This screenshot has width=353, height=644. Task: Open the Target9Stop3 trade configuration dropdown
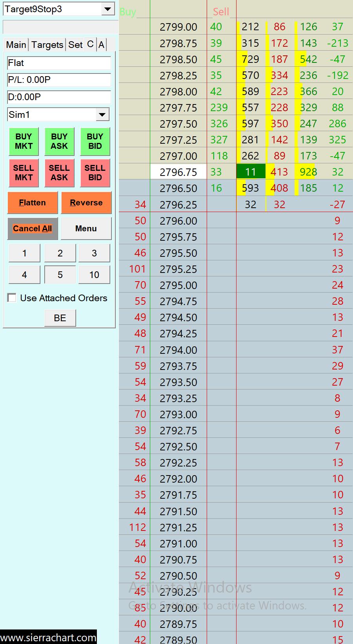click(x=108, y=9)
